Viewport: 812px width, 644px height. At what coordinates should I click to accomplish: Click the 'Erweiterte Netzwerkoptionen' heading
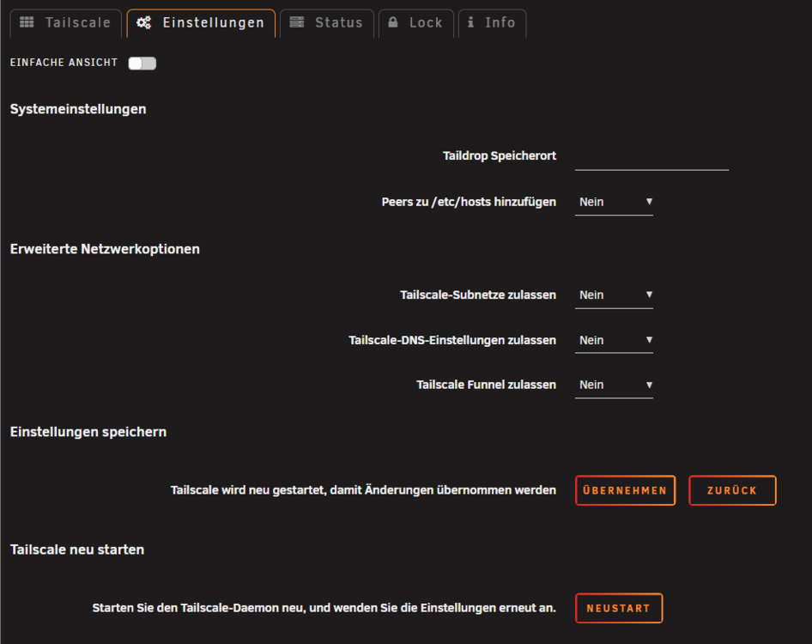105,249
